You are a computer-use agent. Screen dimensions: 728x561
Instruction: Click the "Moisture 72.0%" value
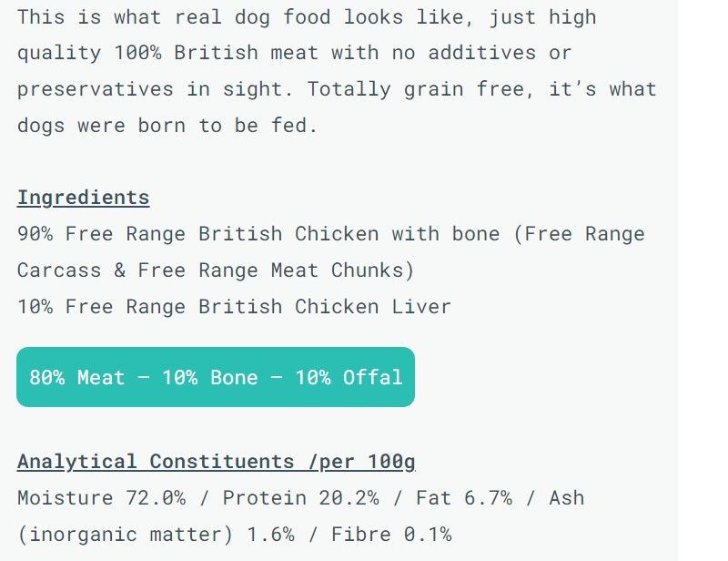coord(102,498)
